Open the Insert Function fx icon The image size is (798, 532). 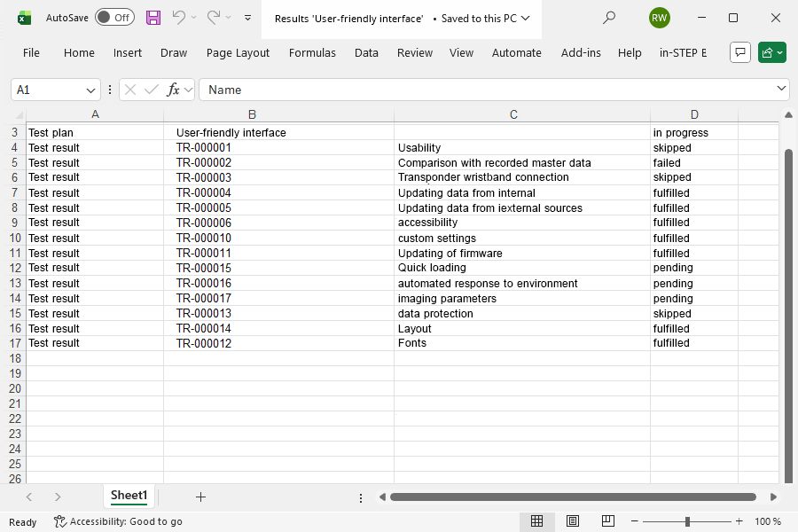174,89
